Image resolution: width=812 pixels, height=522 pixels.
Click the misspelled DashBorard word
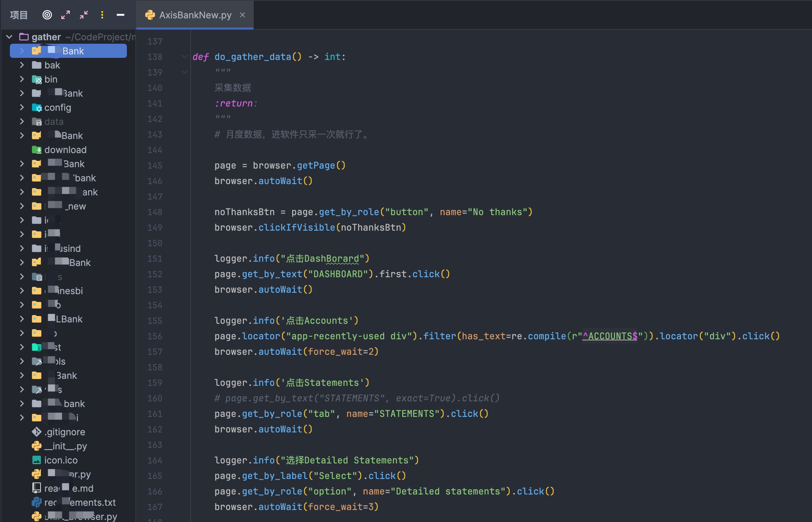(x=332, y=259)
